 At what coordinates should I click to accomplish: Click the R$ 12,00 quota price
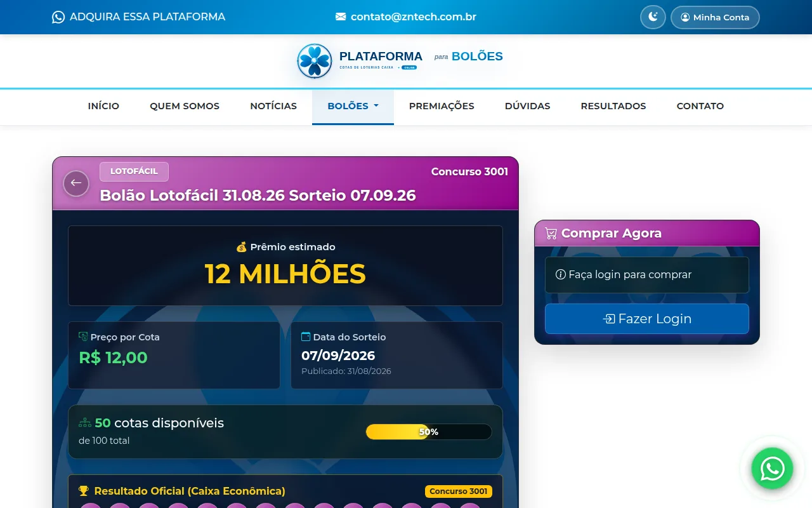113,358
